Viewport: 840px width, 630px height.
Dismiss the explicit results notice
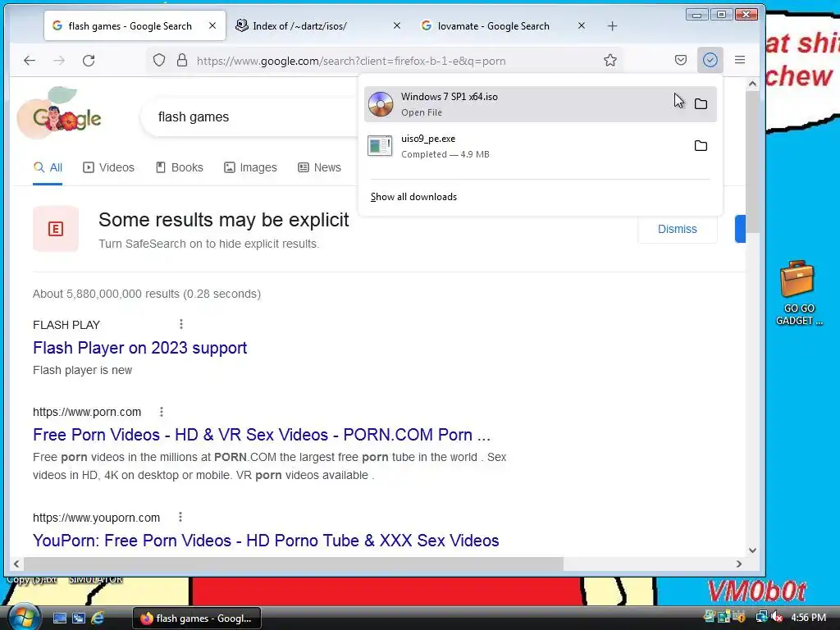pyautogui.click(x=677, y=230)
